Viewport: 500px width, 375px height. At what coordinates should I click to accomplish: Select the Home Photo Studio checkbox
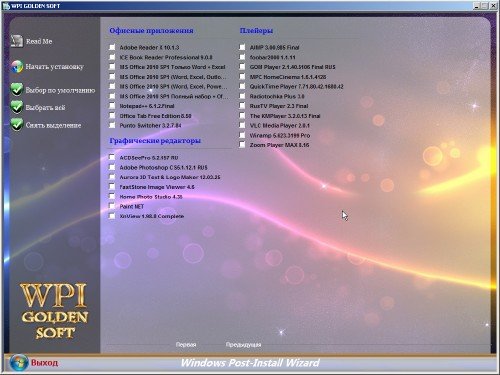pos(112,196)
